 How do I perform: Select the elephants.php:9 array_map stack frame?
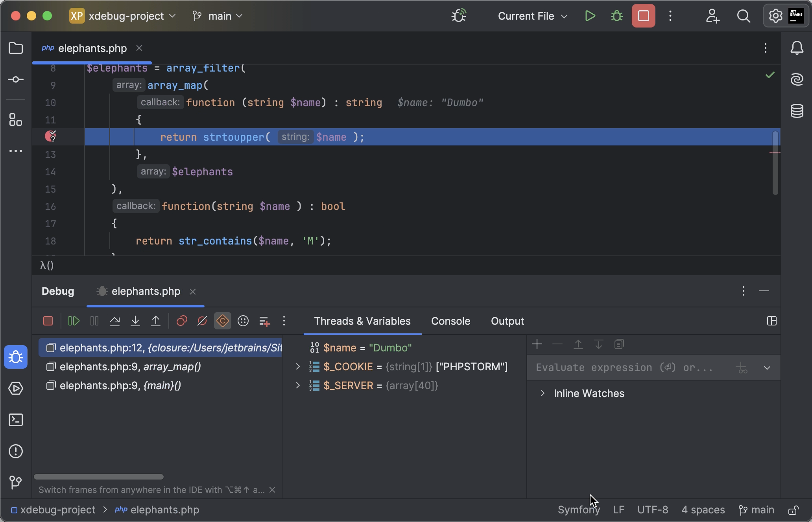[x=130, y=367]
